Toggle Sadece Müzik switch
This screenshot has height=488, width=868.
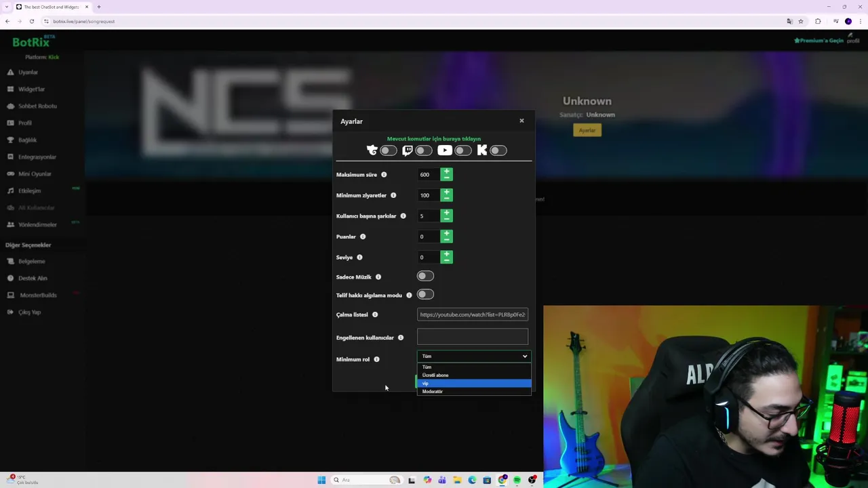click(425, 276)
